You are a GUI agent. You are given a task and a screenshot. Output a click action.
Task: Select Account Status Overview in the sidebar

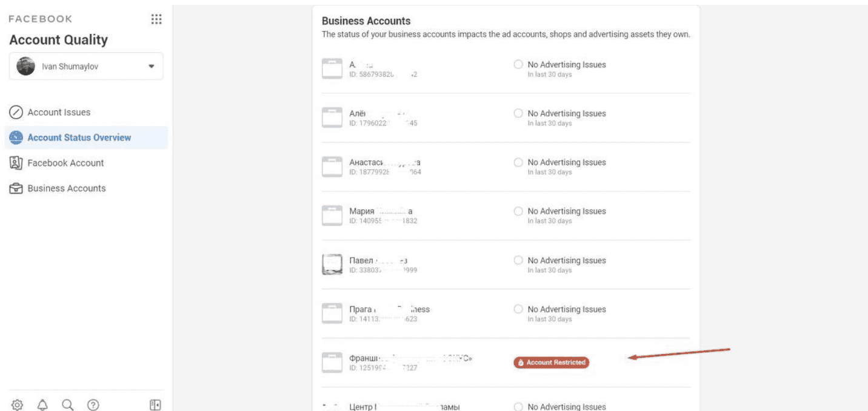click(x=86, y=138)
